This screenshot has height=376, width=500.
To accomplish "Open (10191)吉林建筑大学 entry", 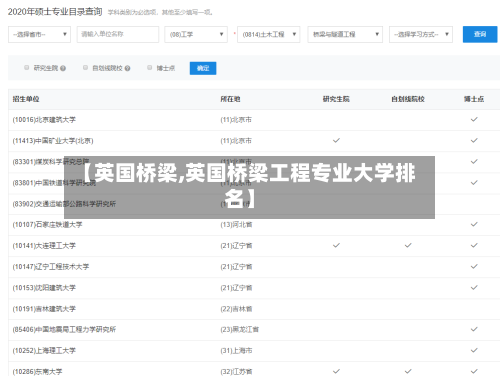I will click(x=44, y=309).
